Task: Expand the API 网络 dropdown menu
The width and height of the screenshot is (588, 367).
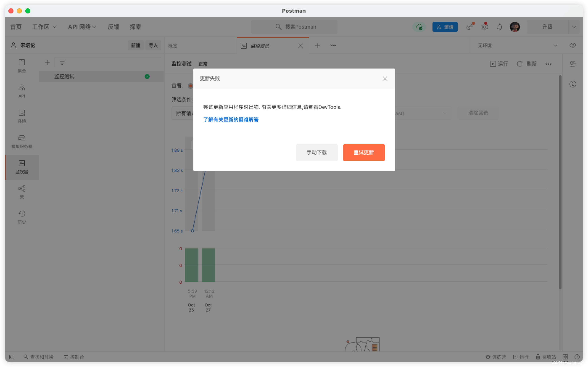Action: [82, 27]
